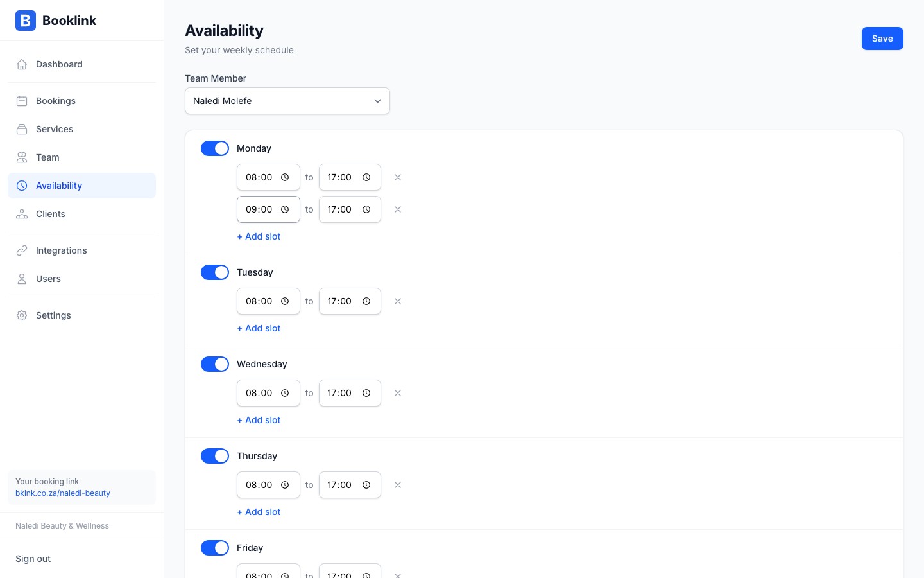The height and width of the screenshot is (578, 924).
Task: Open Wednesday's start time picker
Action: click(x=285, y=393)
